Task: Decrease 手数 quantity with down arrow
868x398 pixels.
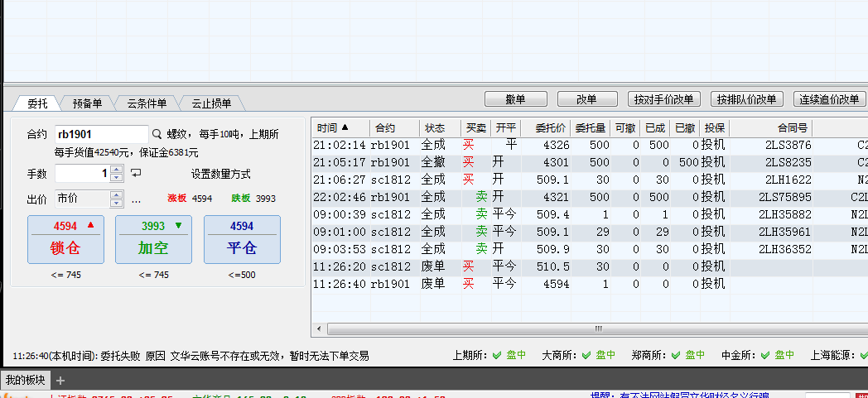Action: pos(116,178)
